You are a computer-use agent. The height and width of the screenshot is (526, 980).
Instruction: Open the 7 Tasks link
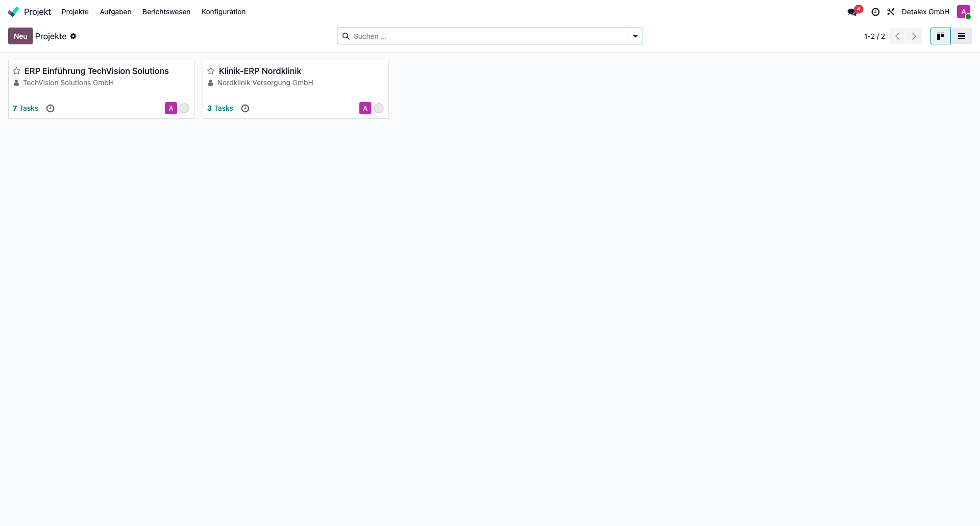pos(26,108)
